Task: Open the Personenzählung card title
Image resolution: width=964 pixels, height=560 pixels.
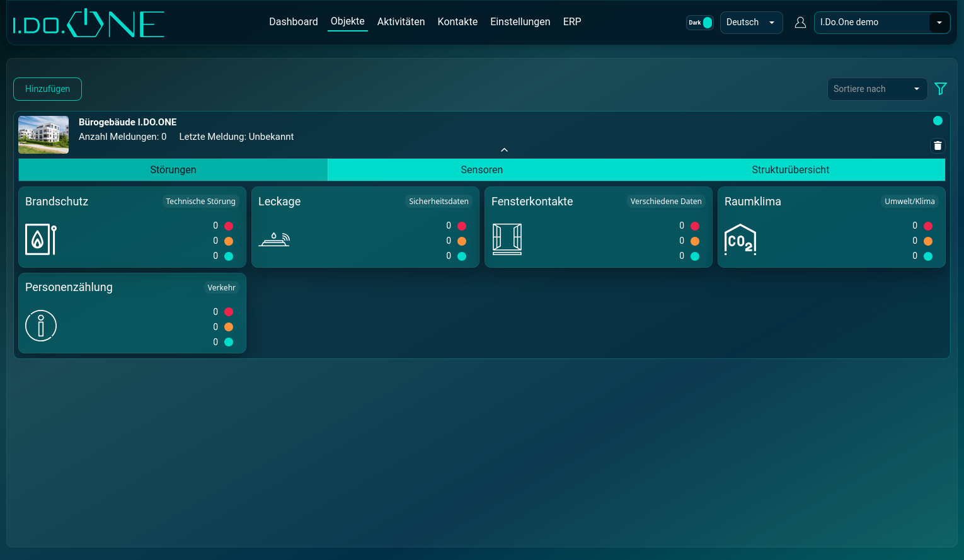Action: click(69, 287)
